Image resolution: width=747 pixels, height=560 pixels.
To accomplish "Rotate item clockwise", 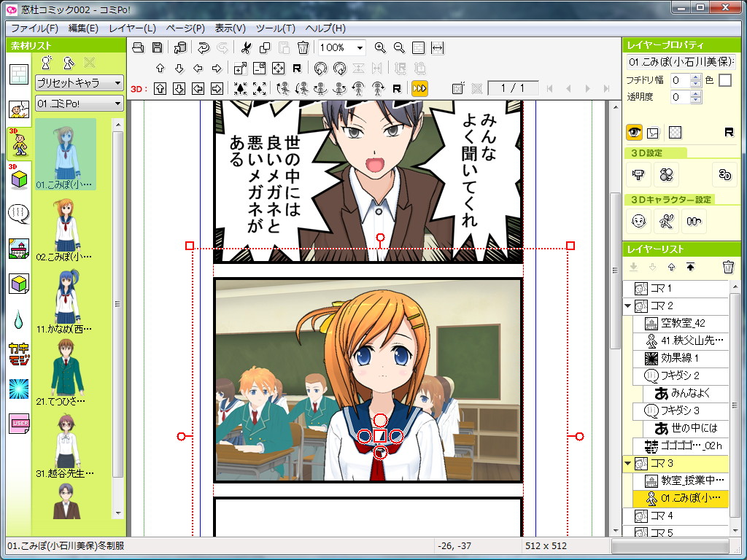I will 340,68.
